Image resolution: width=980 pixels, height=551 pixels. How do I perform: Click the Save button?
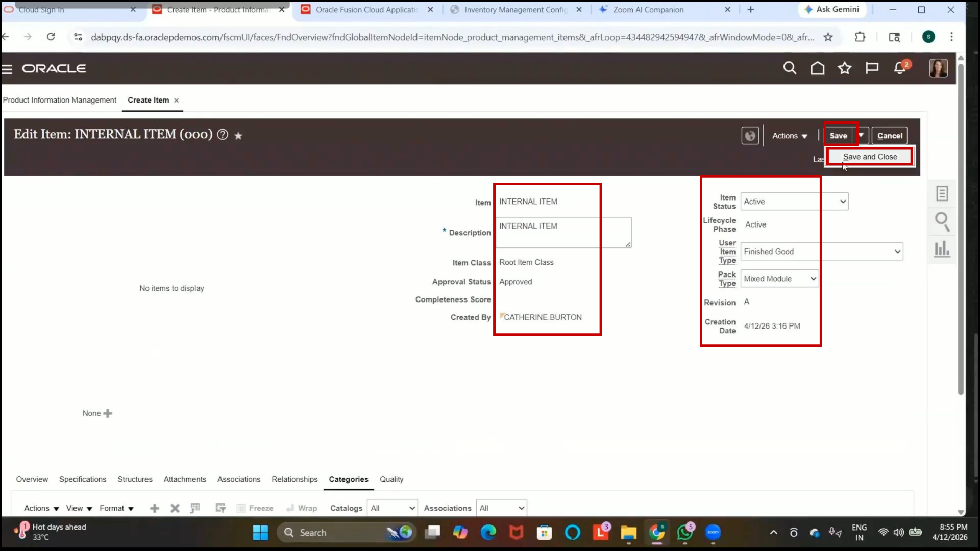point(839,136)
